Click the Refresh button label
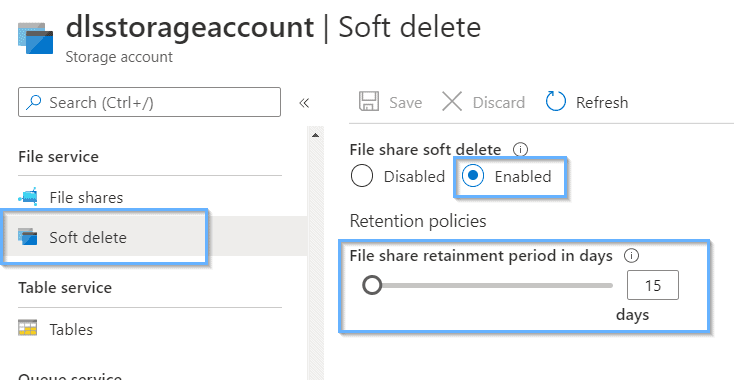Image resolution: width=734 pixels, height=380 pixels. [x=602, y=102]
